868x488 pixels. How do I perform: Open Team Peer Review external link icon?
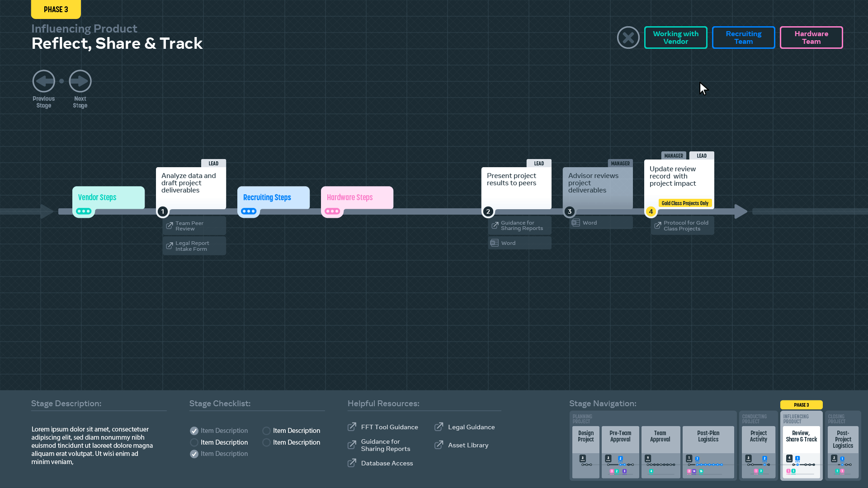170,226
